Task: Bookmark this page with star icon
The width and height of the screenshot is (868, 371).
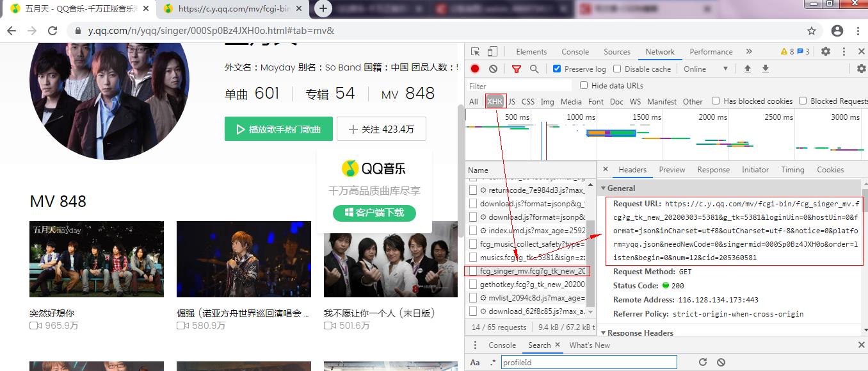Action: pos(812,31)
